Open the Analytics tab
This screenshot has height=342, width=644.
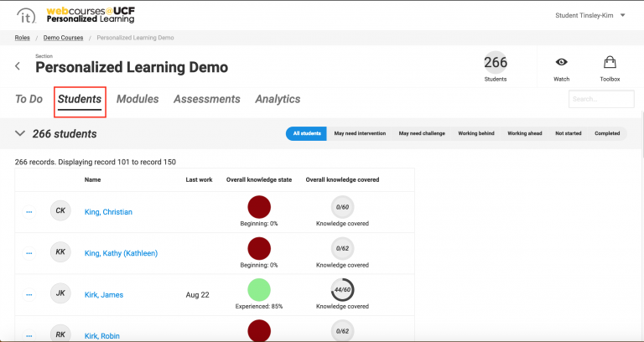[278, 99]
